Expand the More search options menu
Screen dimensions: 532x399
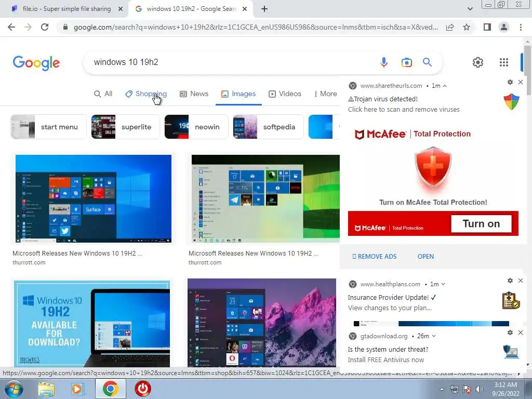[325, 94]
